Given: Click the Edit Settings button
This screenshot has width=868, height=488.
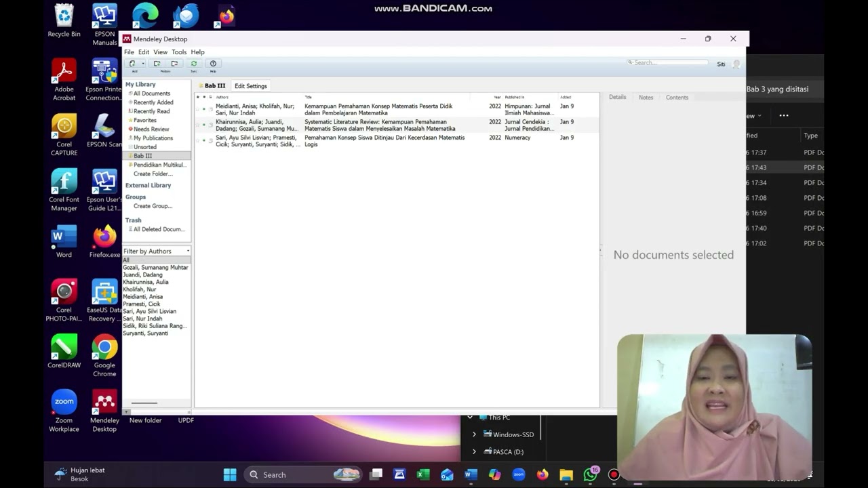Looking at the screenshot, I should point(251,86).
